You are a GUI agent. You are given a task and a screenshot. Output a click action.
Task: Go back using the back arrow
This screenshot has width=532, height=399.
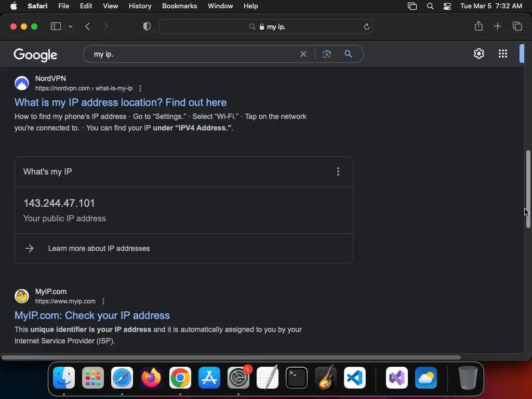tap(87, 26)
